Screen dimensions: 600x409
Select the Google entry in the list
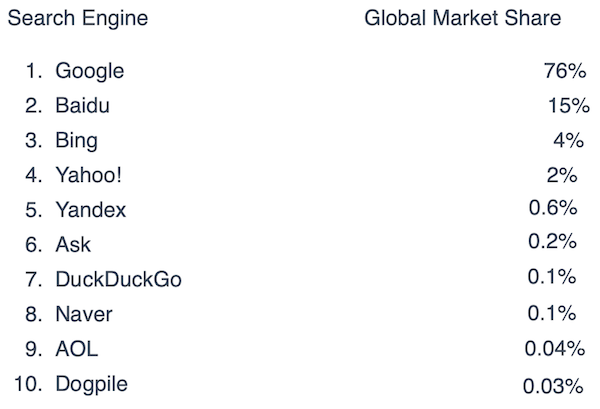point(90,72)
